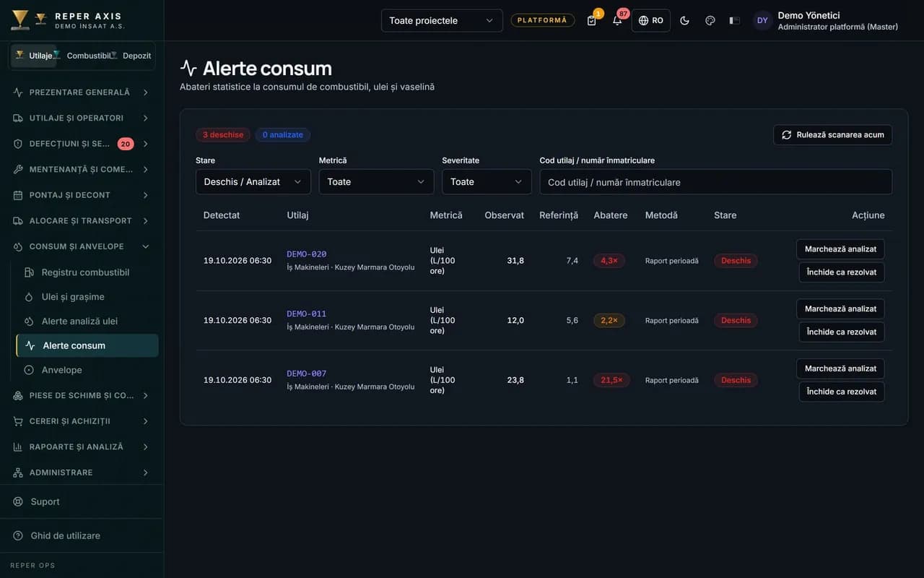Switch to the Depozit sidebar tab

point(133,56)
